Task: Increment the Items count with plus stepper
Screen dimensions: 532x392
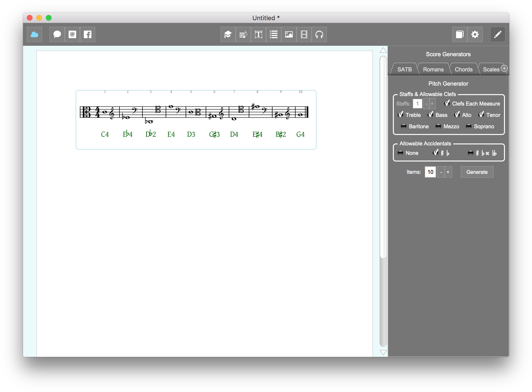Action: (448, 172)
